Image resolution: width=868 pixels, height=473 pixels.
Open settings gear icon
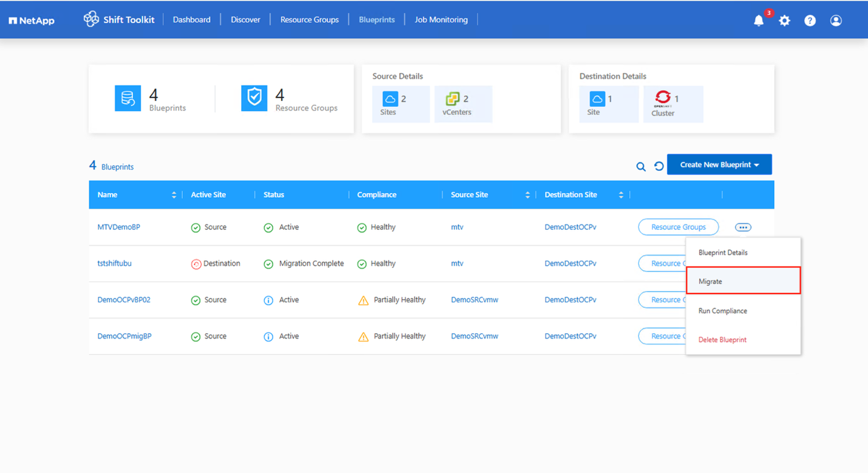pyautogui.click(x=784, y=21)
